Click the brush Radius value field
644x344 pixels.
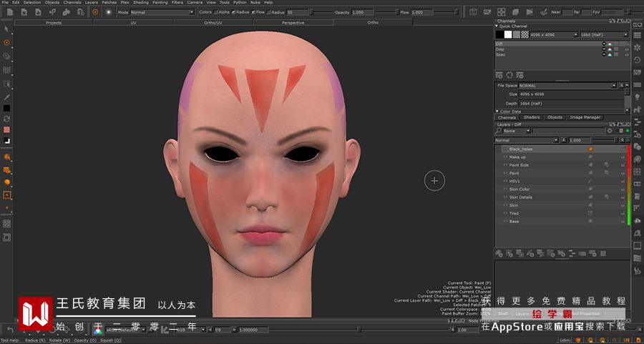point(298,12)
